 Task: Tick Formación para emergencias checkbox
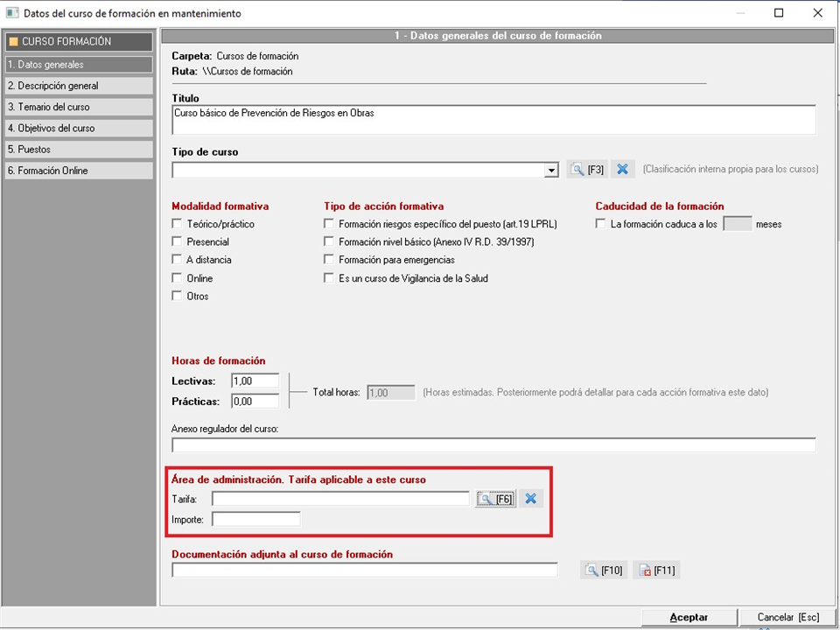329,260
